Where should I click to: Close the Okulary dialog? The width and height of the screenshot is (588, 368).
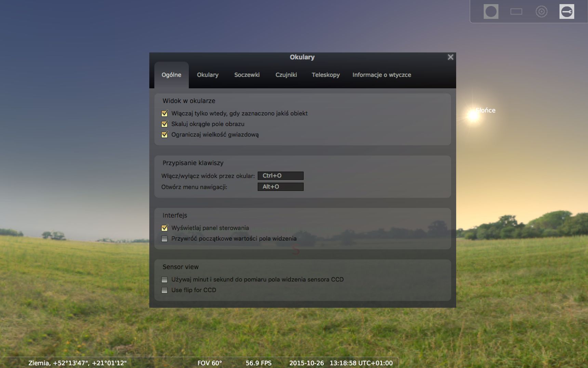[451, 57]
